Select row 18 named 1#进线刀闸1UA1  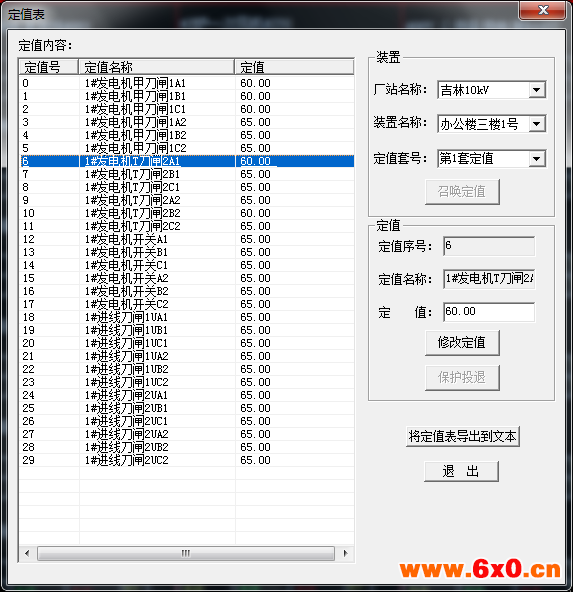point(187,317)
